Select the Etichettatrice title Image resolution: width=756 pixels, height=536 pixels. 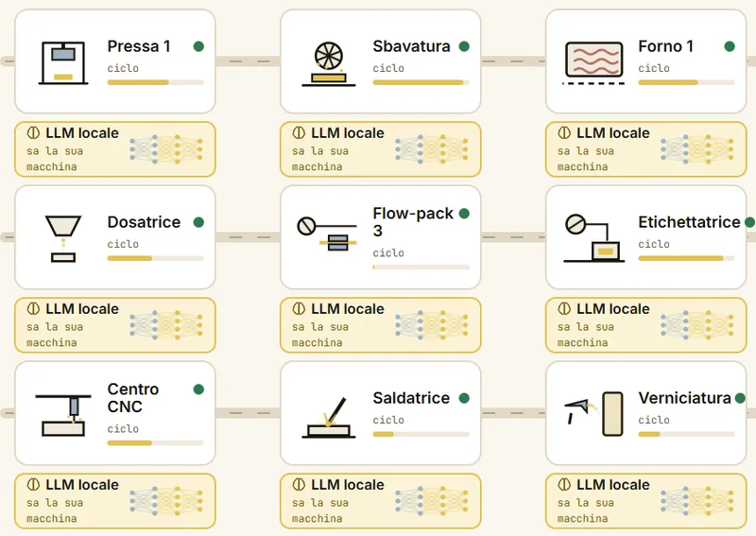(x=689, y=222)
